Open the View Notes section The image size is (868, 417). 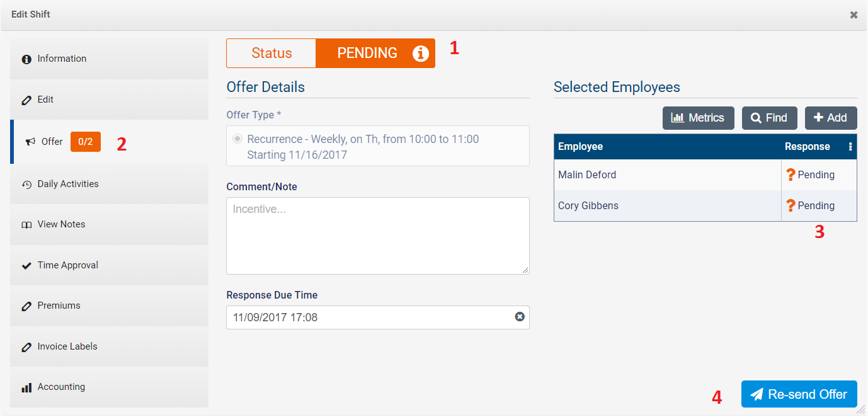pos(61,224)
